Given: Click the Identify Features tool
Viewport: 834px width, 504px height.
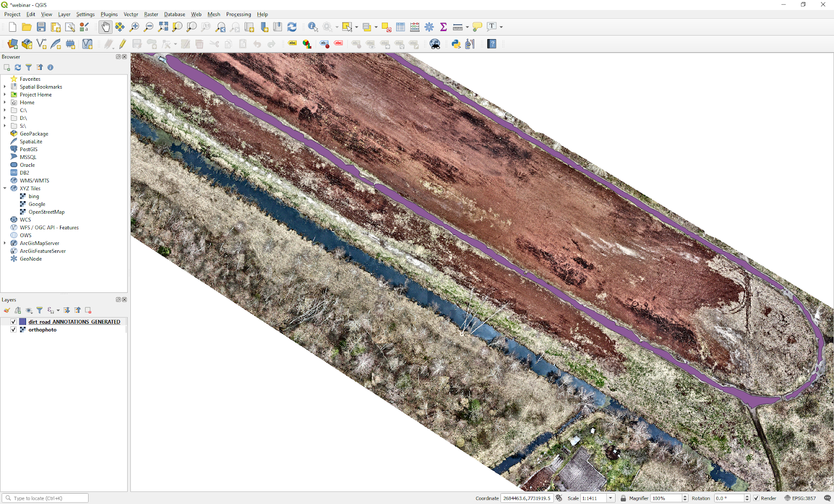Looking at the screenshot, I should coord(313,27).
